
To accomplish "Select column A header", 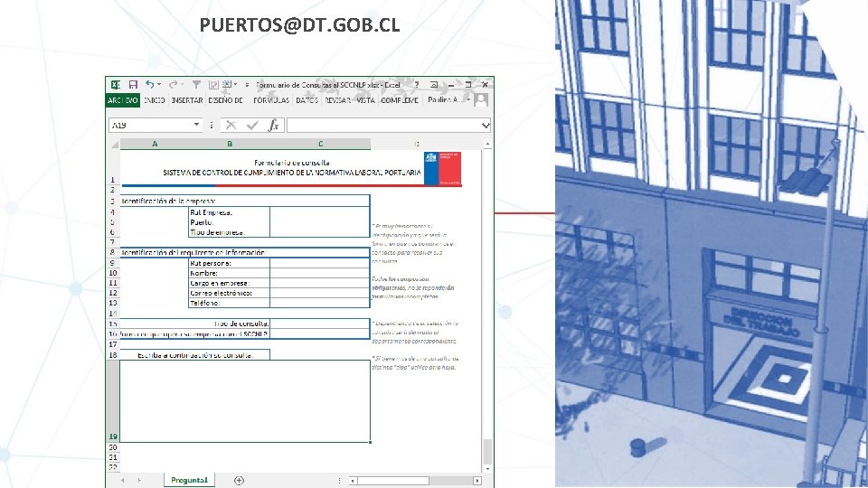I will click(155, 144).
